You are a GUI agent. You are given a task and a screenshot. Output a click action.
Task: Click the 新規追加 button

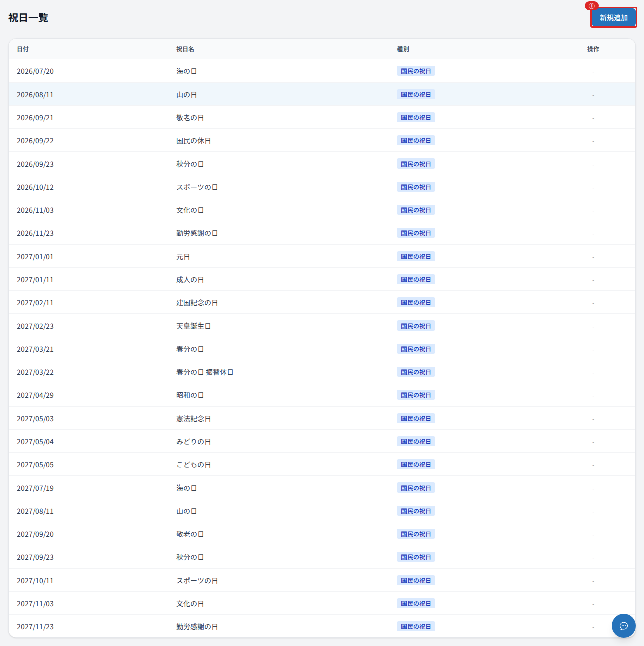(613, 18)
